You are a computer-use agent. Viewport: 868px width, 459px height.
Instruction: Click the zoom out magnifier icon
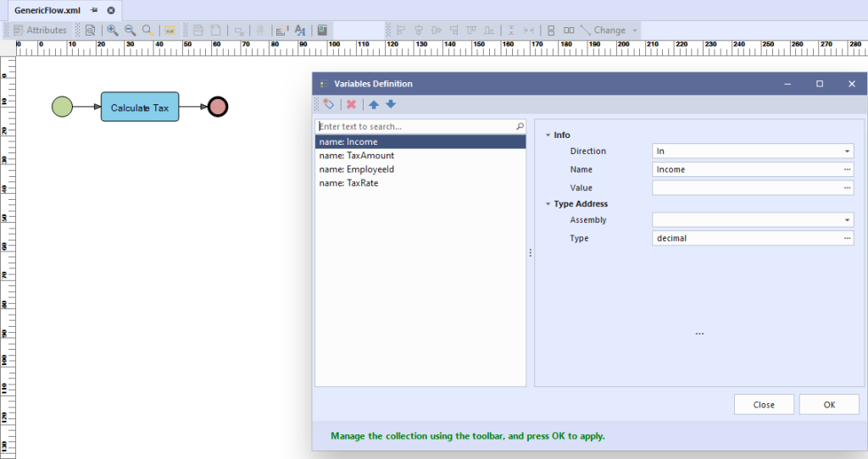pyautogui.click(x=130, y=30)
